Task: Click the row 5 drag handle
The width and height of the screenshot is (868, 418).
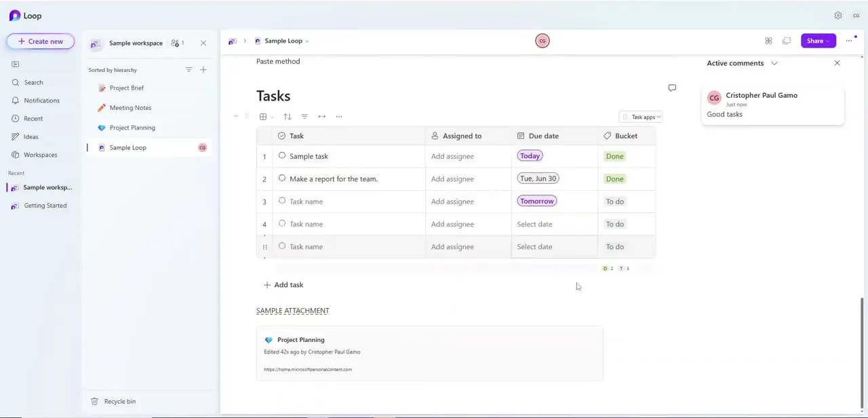Action: click(x=264, y=247)
